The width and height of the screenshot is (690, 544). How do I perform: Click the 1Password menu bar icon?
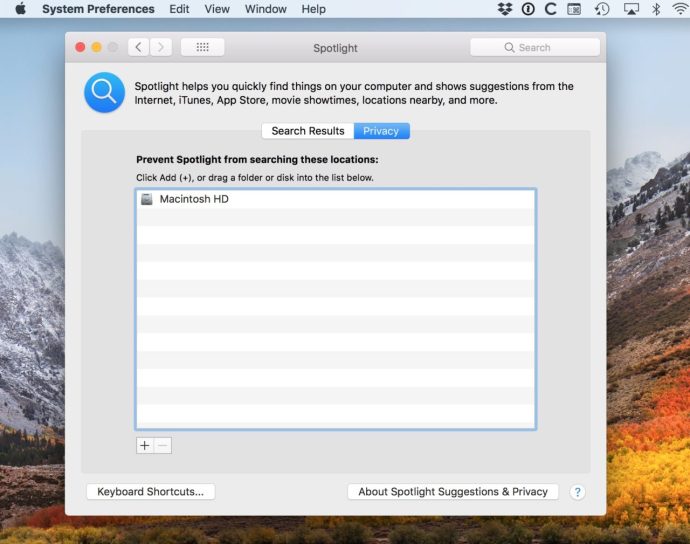click(528, 9)
